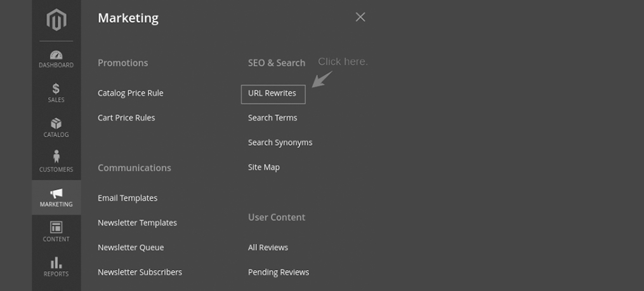This screenshot has width=644, height=291.
Task: Open URL Rewrites under SEO & Search
Action: [272, 93]
